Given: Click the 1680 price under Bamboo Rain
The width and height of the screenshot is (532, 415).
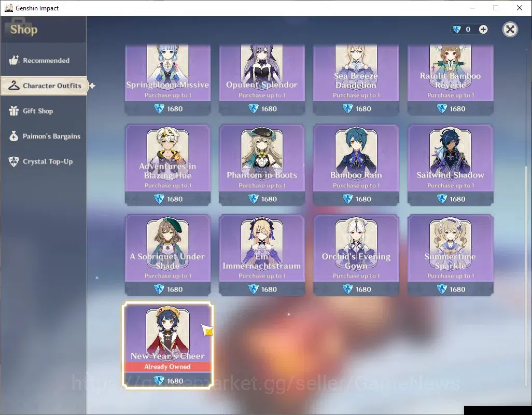Looking at the screenshot, I should pyautogui.click(x=363, y=199).
